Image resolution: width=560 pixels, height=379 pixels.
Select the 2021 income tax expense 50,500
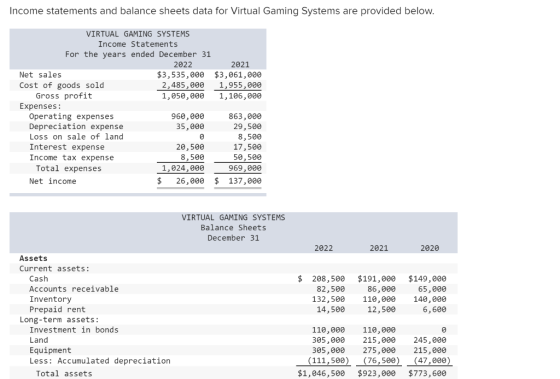(248, 157)
